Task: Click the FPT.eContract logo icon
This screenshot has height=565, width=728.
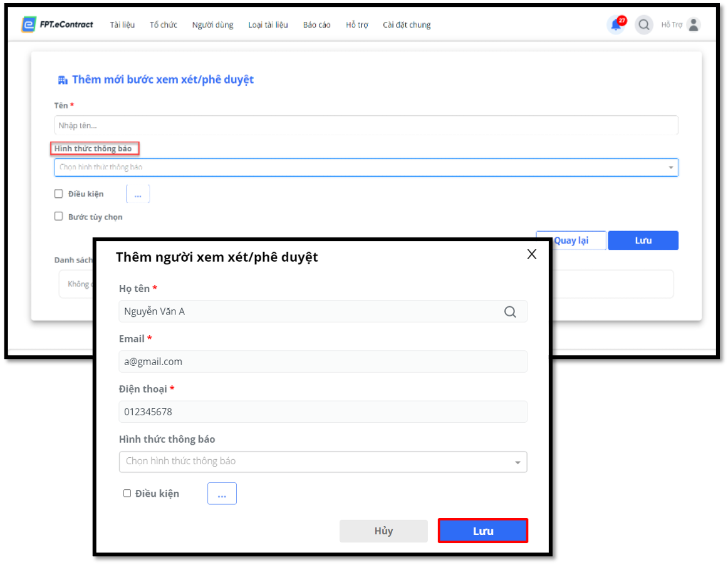Action: (28, 24)
